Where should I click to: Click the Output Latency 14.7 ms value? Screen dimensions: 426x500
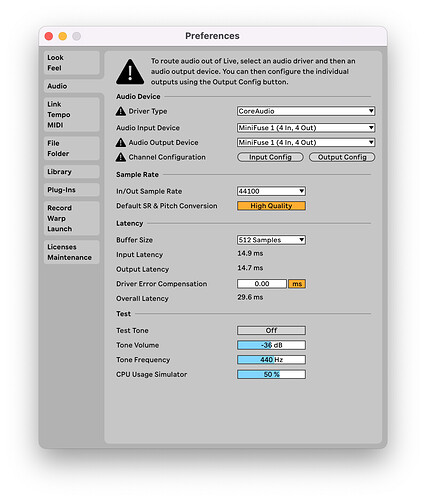250,268
